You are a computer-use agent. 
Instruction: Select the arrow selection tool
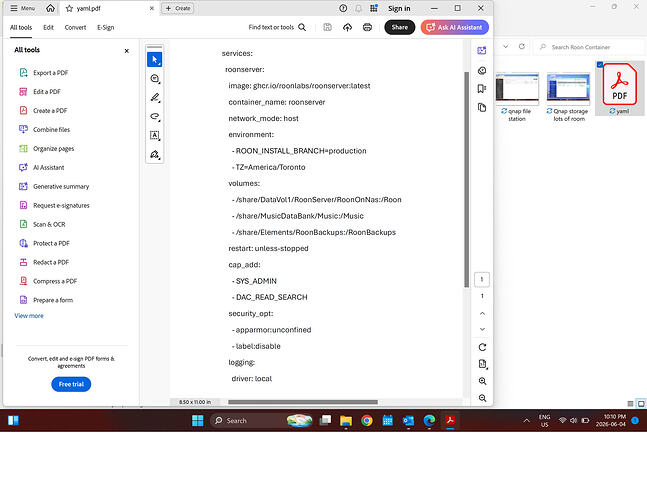tap(155, 60)
